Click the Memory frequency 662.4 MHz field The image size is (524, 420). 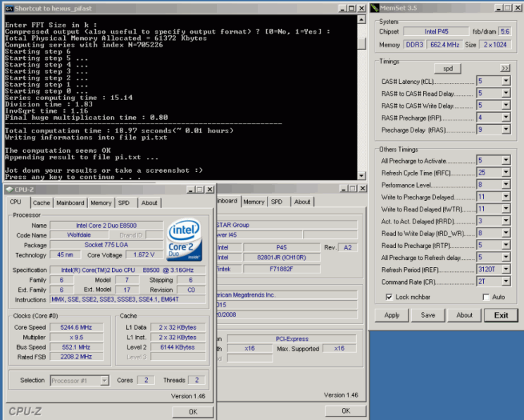click(x=445, y=44)
